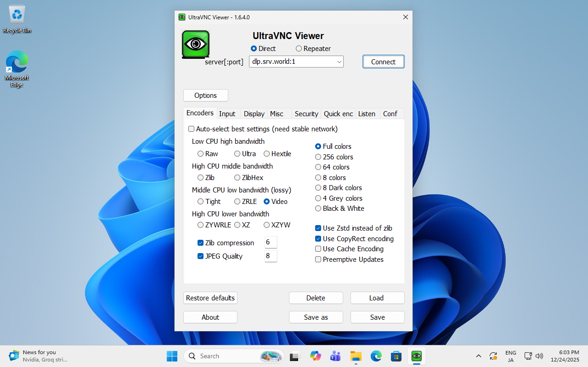The image size is (588, 367).
Task: Enable Use Cache Encoding
Action: pos(318,248)
